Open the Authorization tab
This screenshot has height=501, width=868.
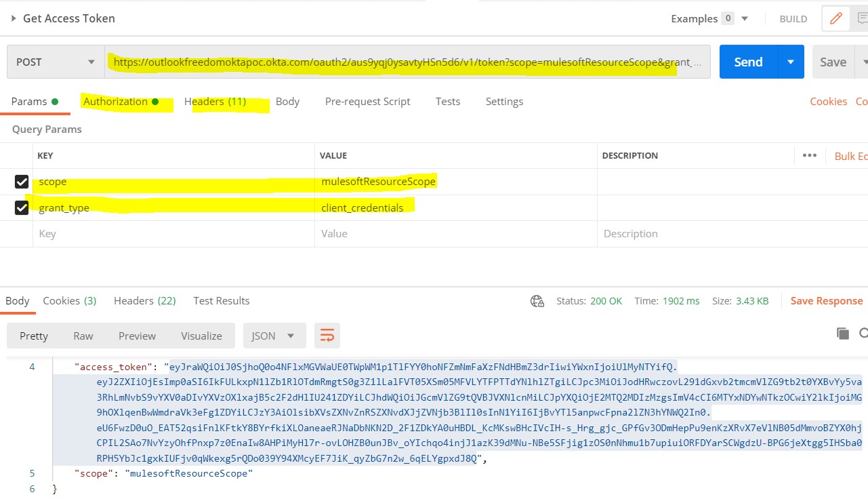(x=121, y=102)
